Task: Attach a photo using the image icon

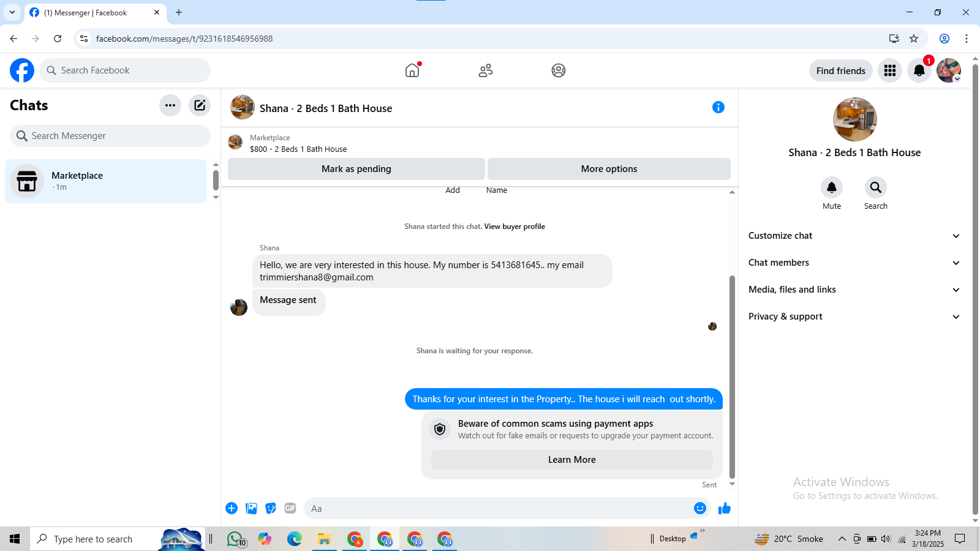Action: coord(251,508)
